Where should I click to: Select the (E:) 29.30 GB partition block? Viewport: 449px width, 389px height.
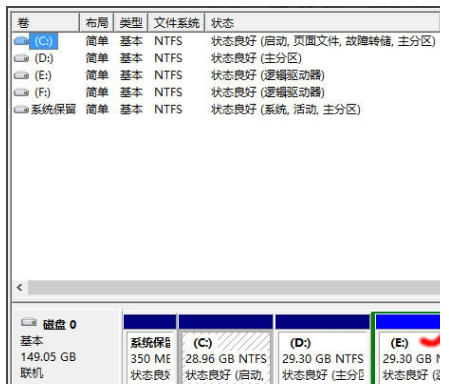click(x=407, y=349)
